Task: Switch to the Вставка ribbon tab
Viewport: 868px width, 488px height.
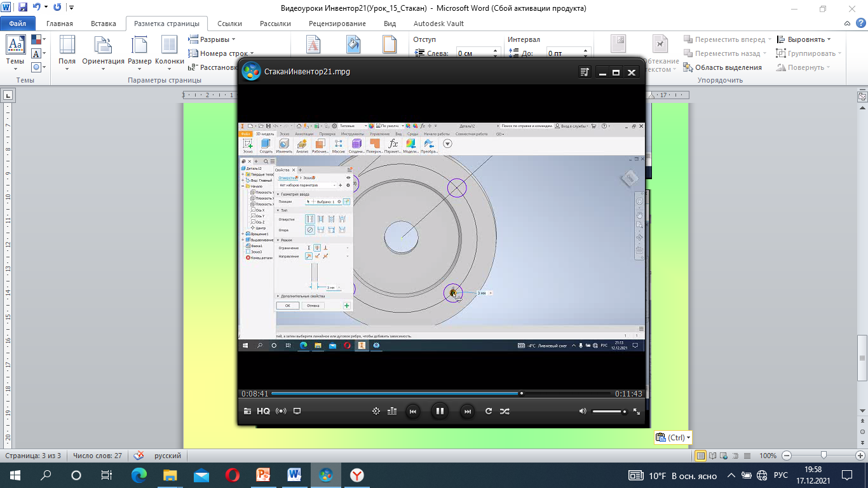Action: [104, 24]
